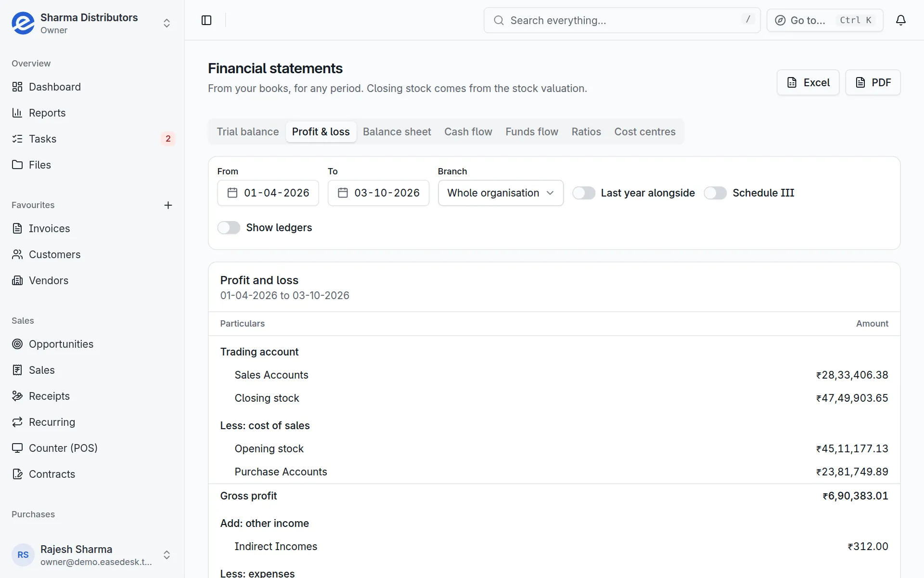
Task: Export the statement as PDF
Action: pyautogui.click(x=873, y=82)
